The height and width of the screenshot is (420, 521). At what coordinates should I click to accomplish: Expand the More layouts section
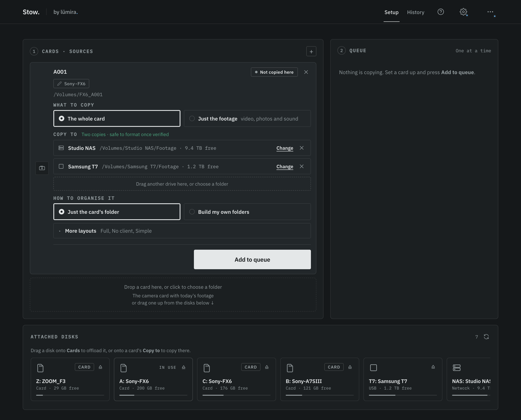pos(182,231)
